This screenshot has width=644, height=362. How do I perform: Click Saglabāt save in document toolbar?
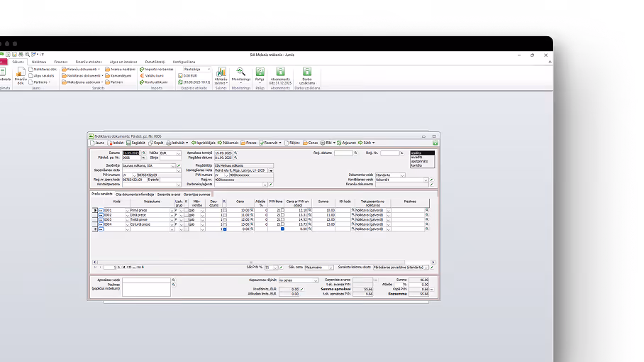point(135,143)
